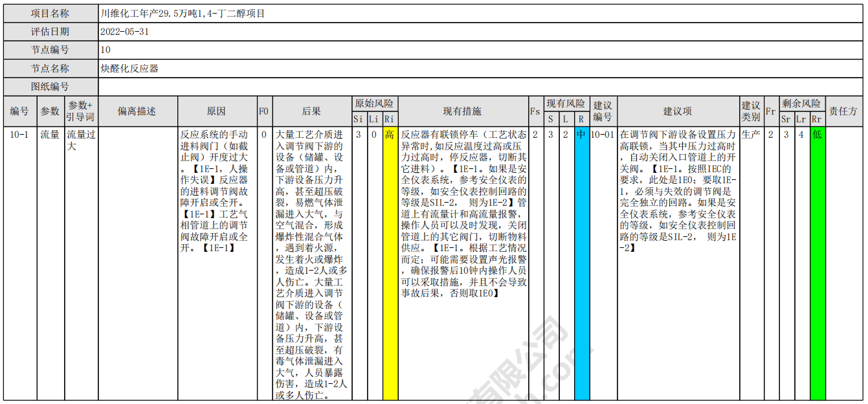The image size is (868, 404).
Task: Click the measures text starting 反应器有联锁停车
Action: coord(463,214)
